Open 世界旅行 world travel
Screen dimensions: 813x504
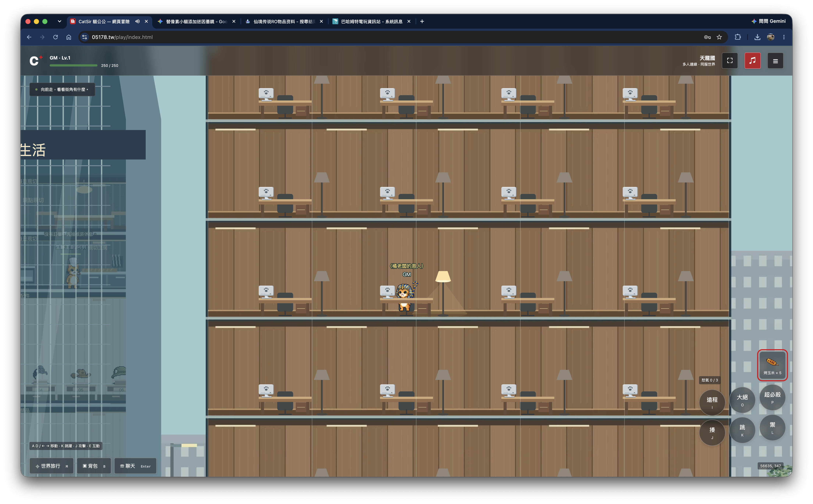(x=52, y=466)
